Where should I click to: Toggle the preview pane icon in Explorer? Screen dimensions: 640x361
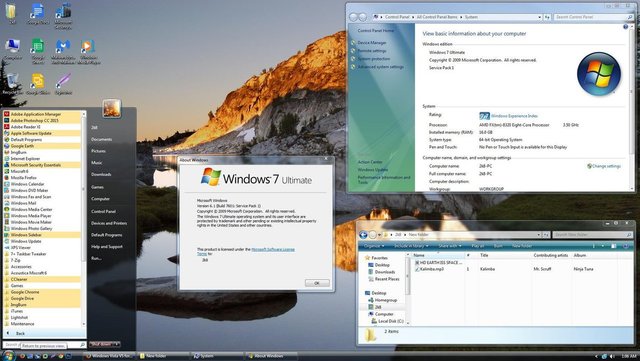point(613,246)
